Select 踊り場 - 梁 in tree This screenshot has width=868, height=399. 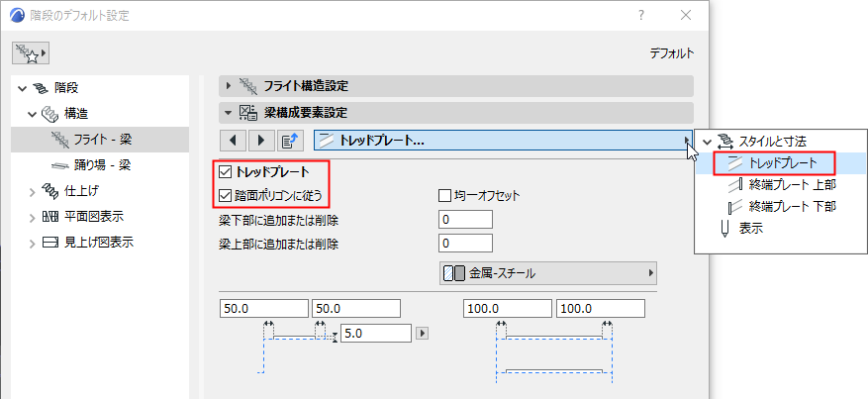100,165
